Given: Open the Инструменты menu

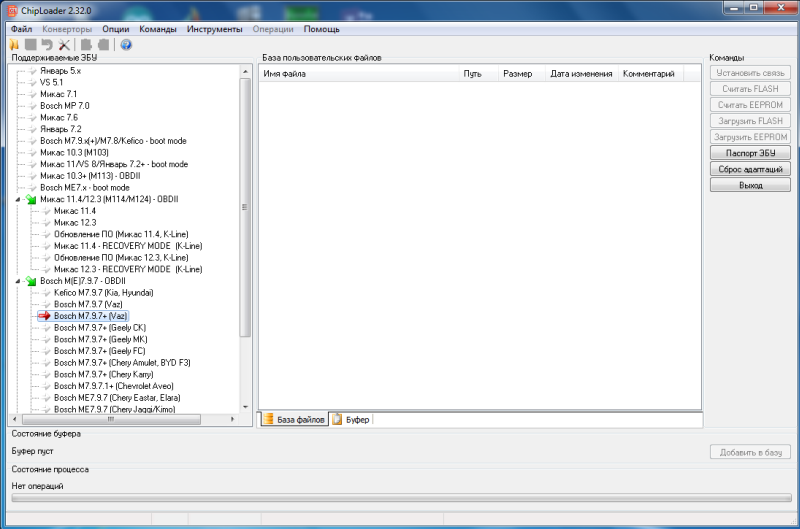Looking at the screenshot, I should [214, 29].
